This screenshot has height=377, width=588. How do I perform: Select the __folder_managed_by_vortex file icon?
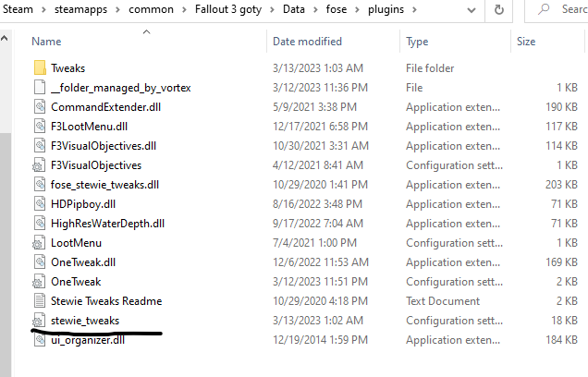tap(39, 88)
